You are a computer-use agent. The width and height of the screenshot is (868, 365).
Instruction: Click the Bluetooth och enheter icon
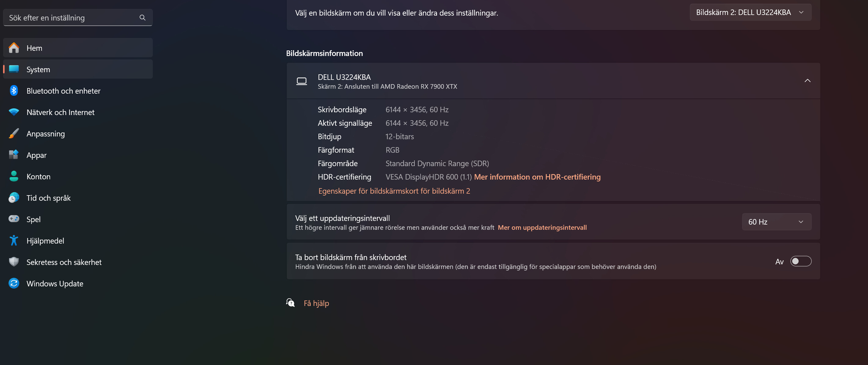pyautogui.click(x=14, y=91)
